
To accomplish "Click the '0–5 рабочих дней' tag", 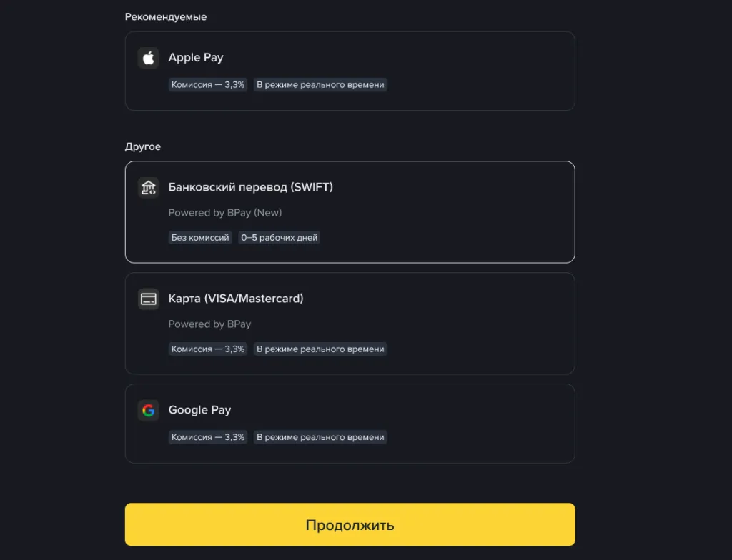I will (280, 238).
